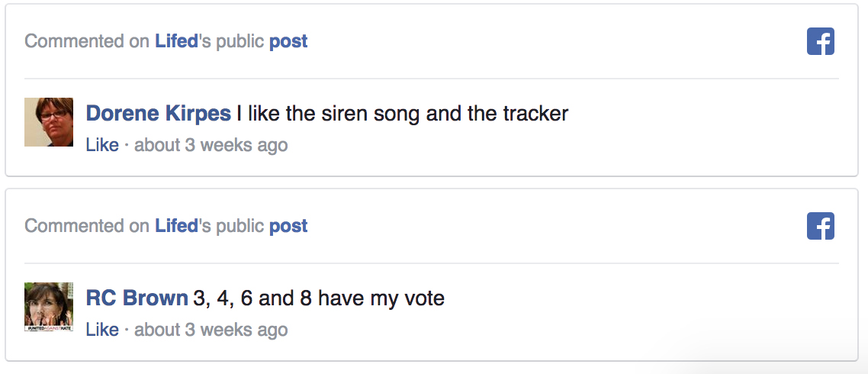The width and height of the screenshot is (868, 374).
Task: Click the timestamp under Dorene Kirpes' comment
Action: pyautogui.click(x=211, y=145)
